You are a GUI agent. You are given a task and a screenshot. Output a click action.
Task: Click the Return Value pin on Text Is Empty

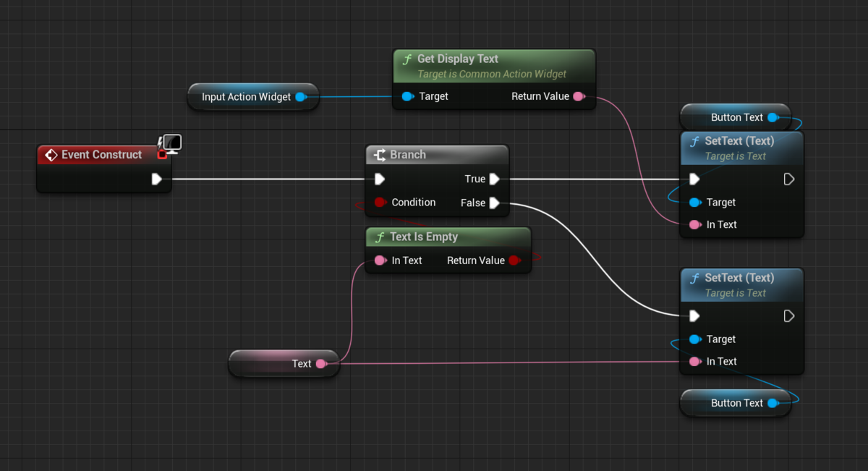tap(514, 260)
